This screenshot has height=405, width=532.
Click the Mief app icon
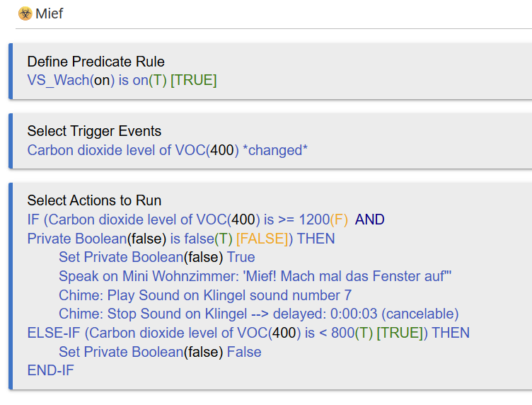click(25, 13)
